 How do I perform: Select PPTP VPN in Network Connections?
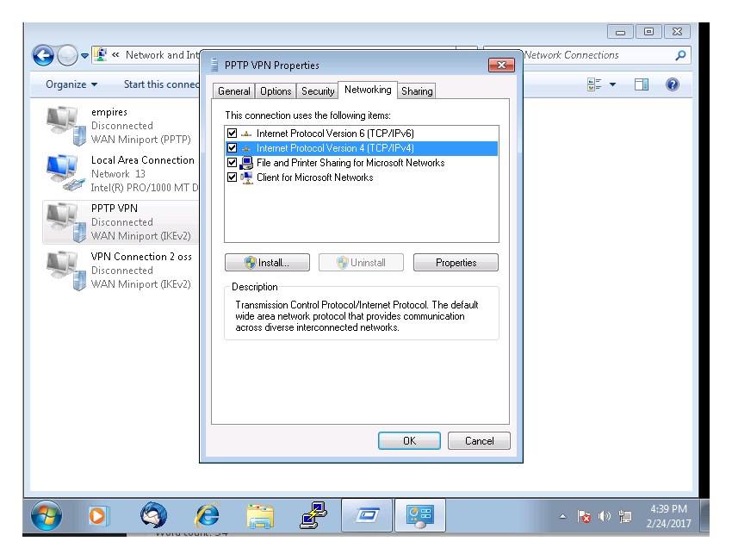pyautogui.click(x=115, y=208)
